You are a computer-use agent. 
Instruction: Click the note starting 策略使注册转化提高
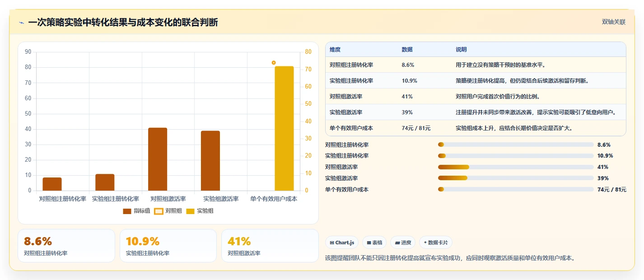pyautogui.click(x=522, y=81)
